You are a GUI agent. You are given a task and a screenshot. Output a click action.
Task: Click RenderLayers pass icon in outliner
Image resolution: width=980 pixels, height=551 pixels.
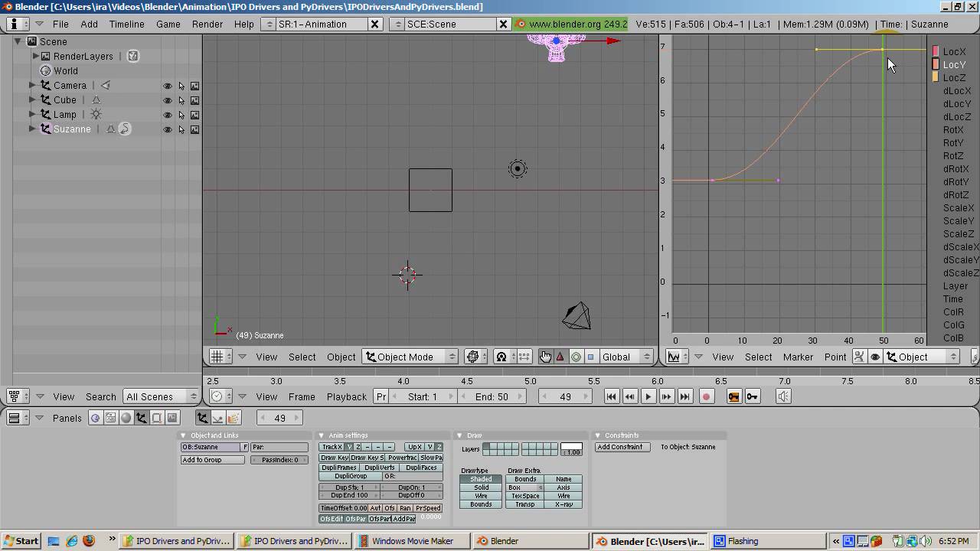pos(132,57)
